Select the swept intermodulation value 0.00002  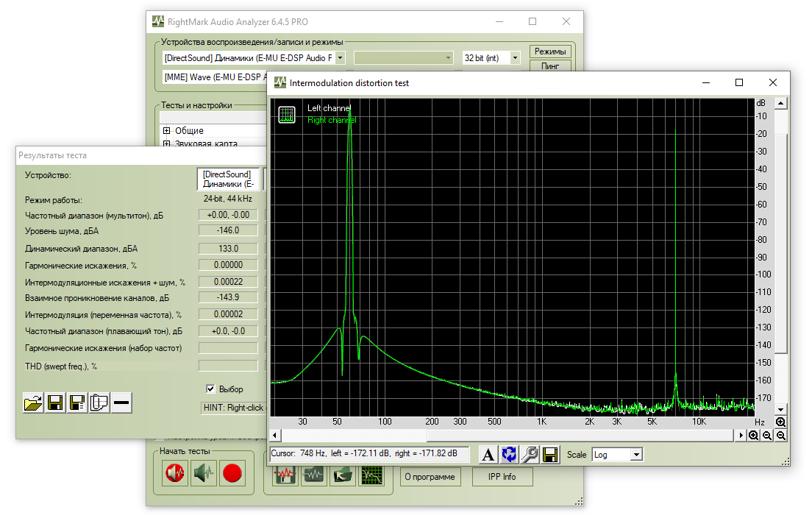(x=228, y=314)
